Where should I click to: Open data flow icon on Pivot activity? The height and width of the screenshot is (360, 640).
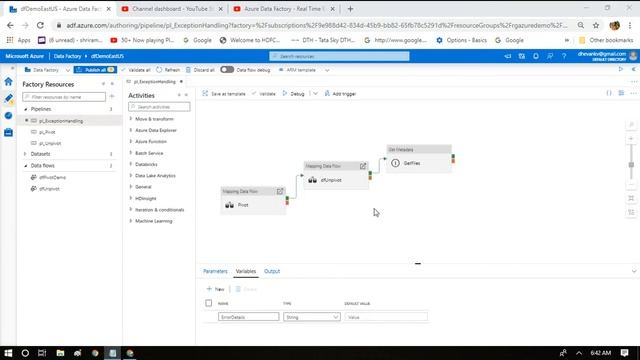[280, 191]
